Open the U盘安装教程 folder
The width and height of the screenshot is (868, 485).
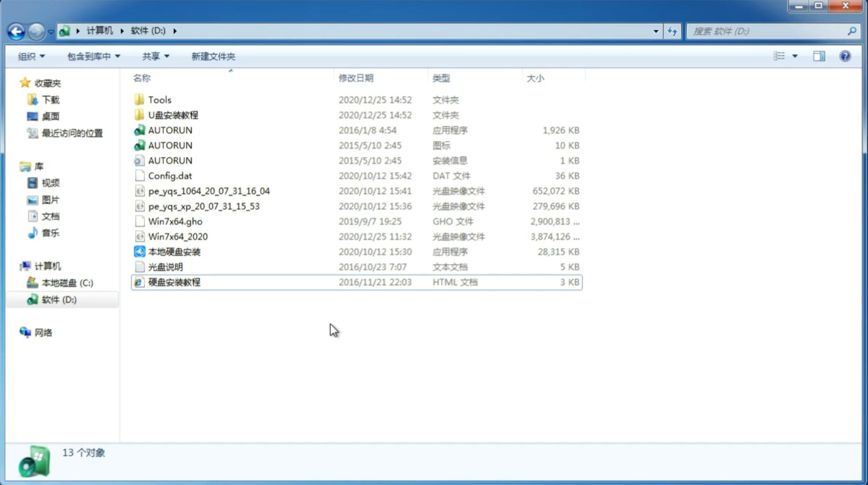tap(173, 115)
